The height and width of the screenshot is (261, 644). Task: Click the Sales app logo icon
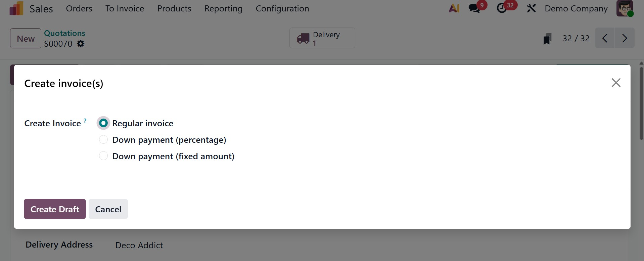pyautogui.click(x=16, y=8)
